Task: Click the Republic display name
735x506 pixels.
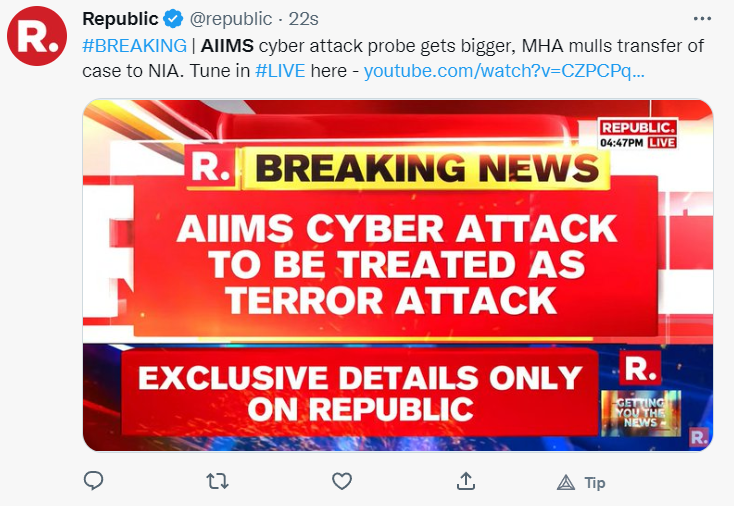Action: [119, 20]
